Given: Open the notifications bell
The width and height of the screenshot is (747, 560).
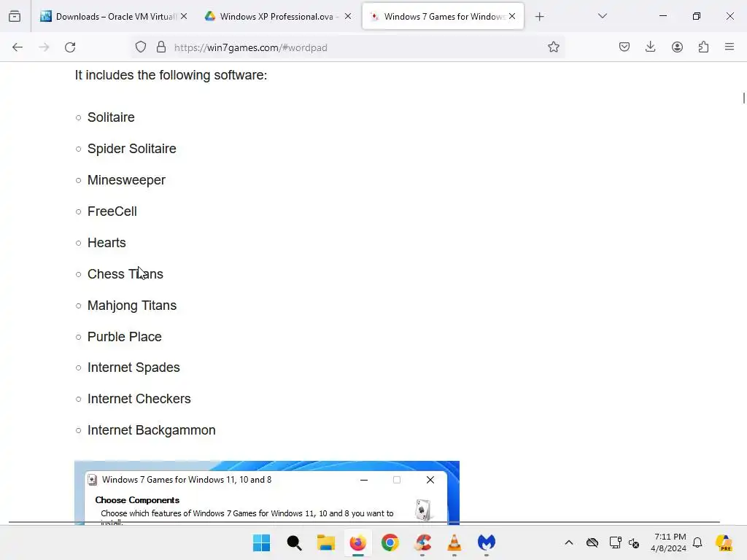Looking at the screenshot, I should coord(697,542).
